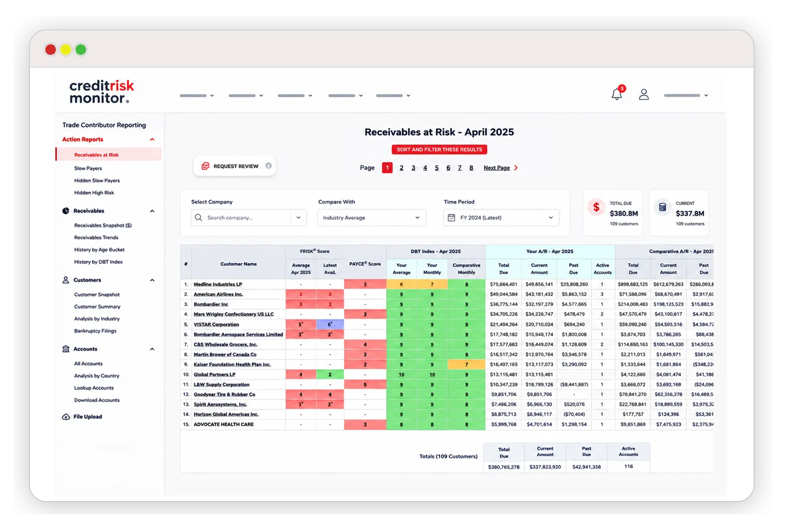The width and height of the screenshot is (785, 532).
Task: Open VISTAR Corporation customer link
Action: pos(216,325)
